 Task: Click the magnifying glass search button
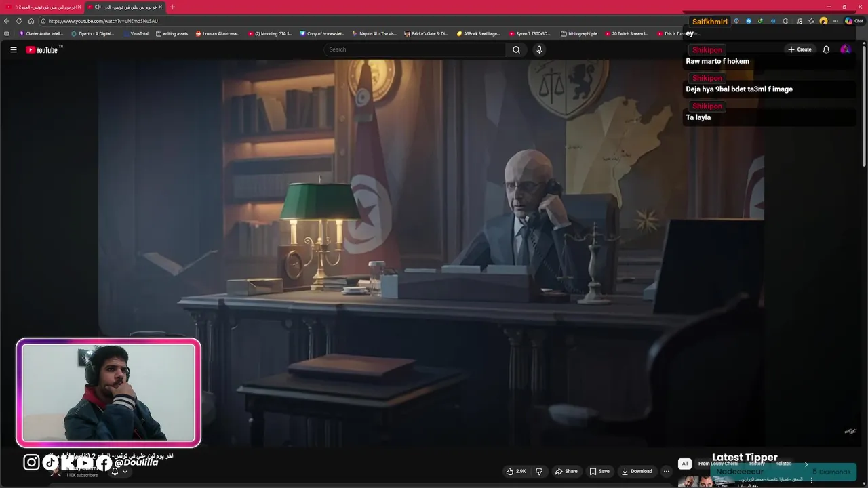[x=516, y=49]
